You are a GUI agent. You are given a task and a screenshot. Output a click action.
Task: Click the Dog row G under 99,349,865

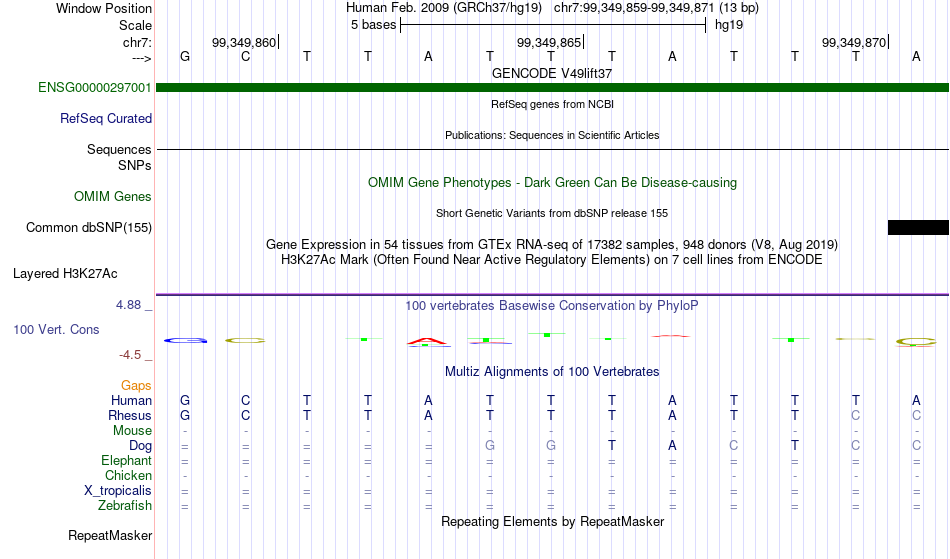(x=551, y=446)
